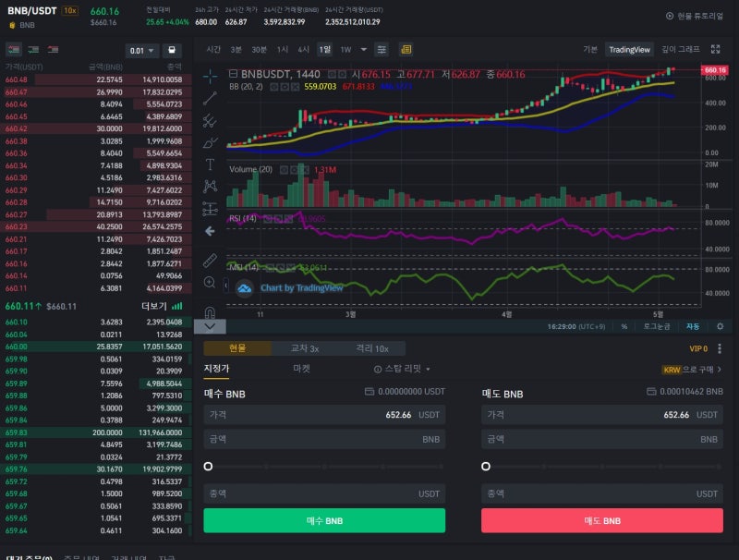The height and width of the screenshot is (560, 739).
Task: Show combined buy and sell order book
Action: (x=14, y=50)
